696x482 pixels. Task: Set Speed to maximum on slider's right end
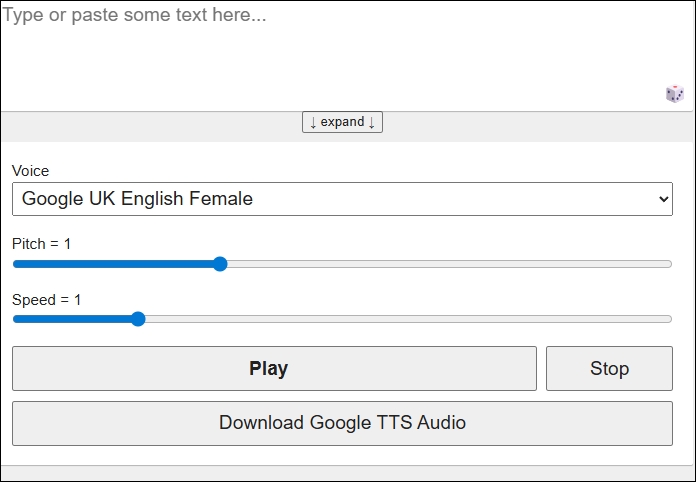(670, 319)
